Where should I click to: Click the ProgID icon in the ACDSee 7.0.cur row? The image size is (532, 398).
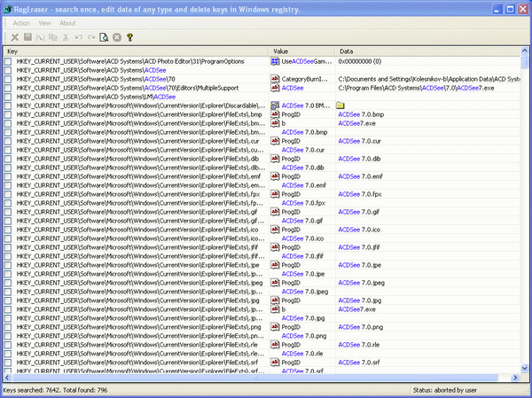275,141
